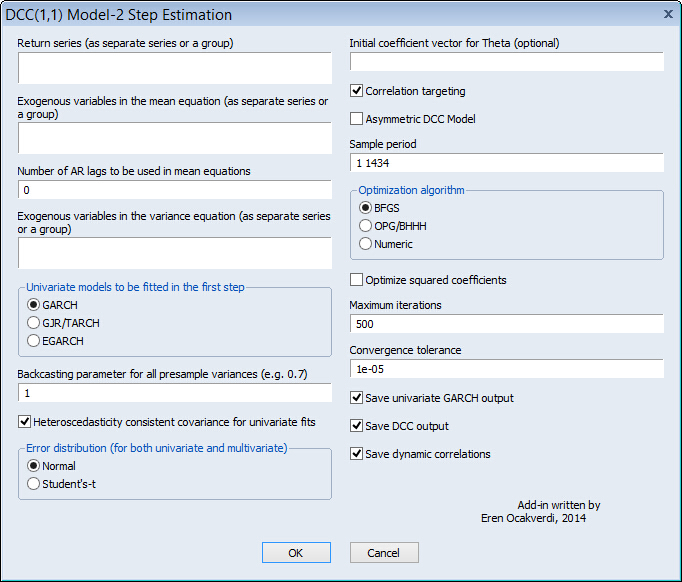The height and width of the screenshot is (582, 682).
Task: Click the Initial coefficient vector field
Action: pos(506,62)
